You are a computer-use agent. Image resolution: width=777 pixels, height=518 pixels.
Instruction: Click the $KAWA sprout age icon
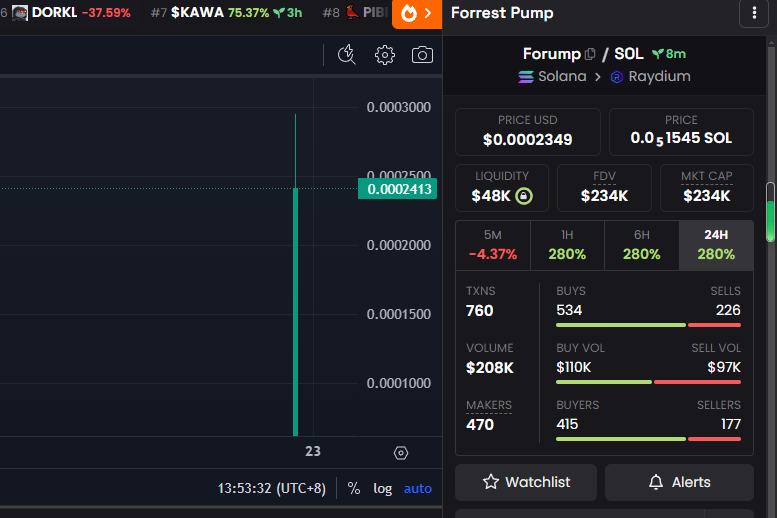[x=279, y=13]
